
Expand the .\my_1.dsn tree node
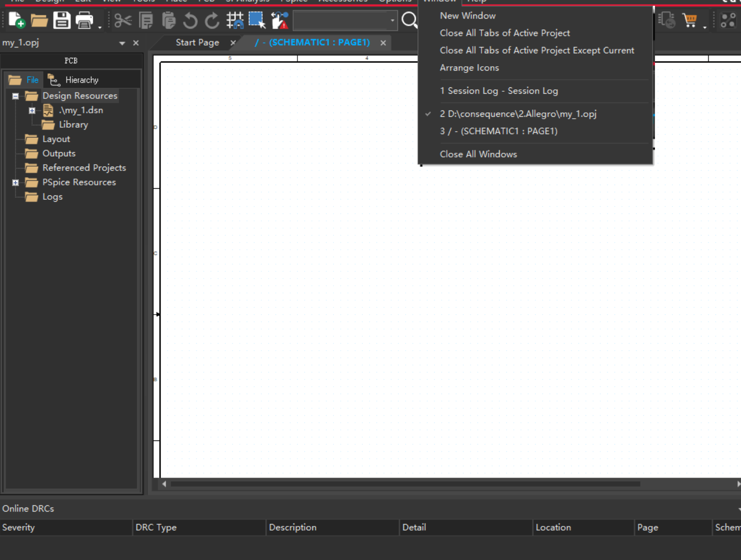point(32,110)
